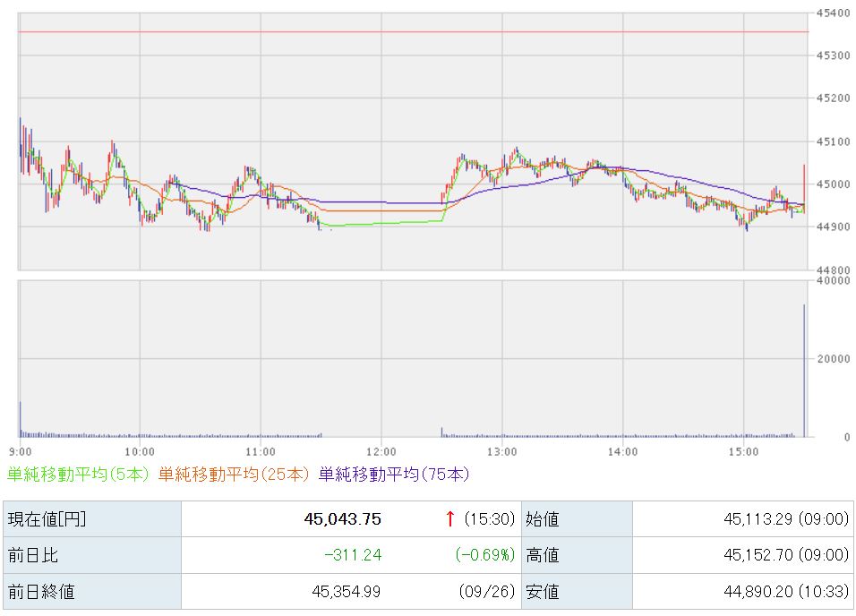Click the opening volume bar at 9:00

21,419
